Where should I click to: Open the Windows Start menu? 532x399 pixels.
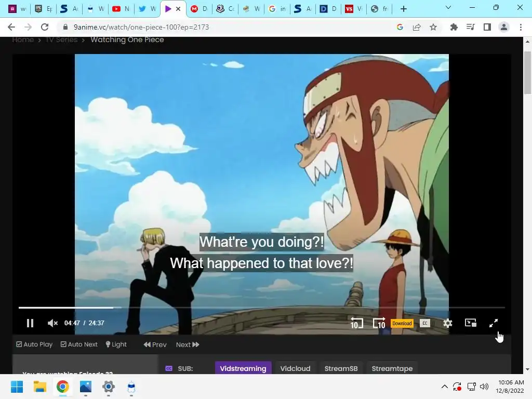pyautogui.click(x=17, y=387)
